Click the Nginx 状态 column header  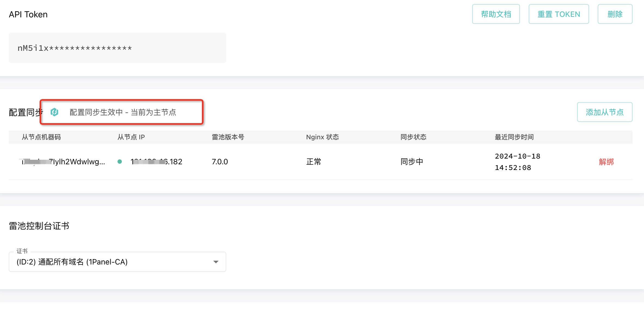[322, 137]
